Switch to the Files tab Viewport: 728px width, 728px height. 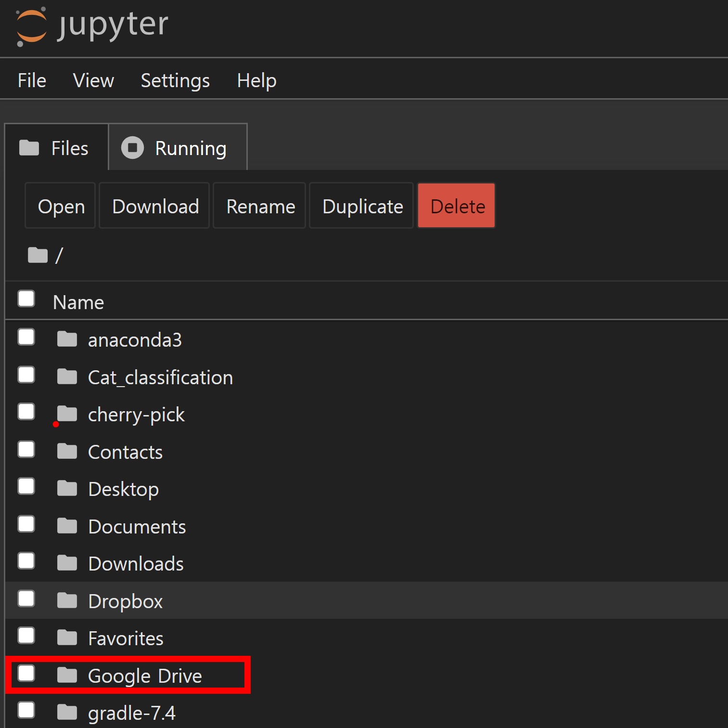57,147
